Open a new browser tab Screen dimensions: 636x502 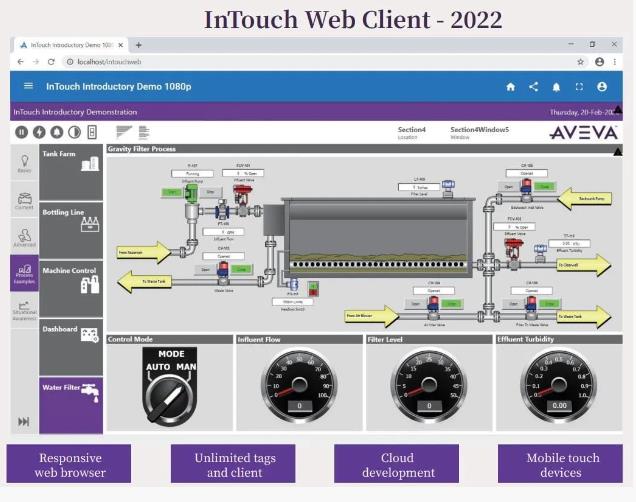[x=138, y=45]
